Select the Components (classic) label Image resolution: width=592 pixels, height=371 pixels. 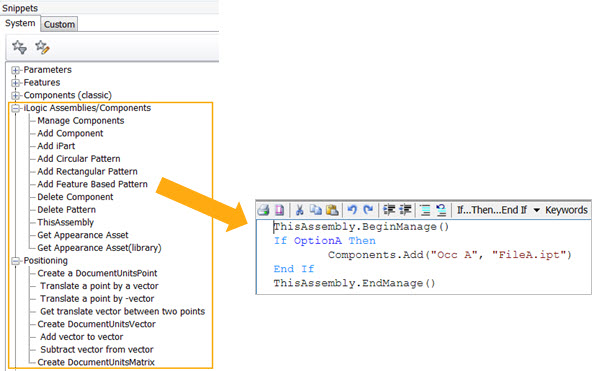(x=68, y=95)
